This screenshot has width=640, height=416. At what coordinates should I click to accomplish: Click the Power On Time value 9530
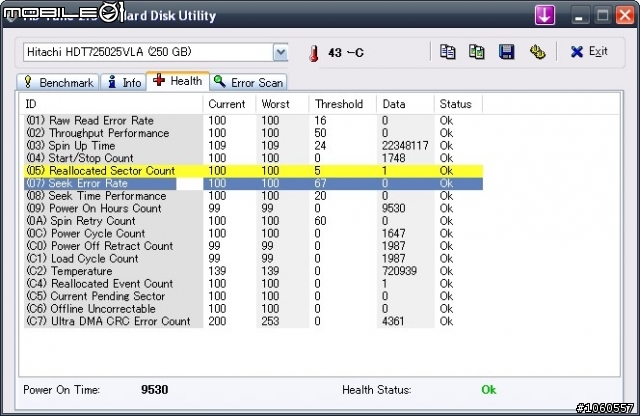154,390
